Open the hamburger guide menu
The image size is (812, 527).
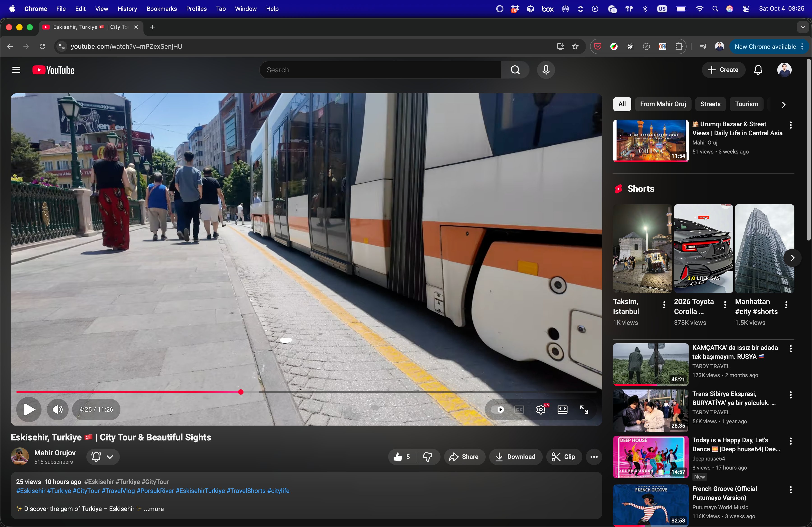pyautogui.click(x=16, y=70)
